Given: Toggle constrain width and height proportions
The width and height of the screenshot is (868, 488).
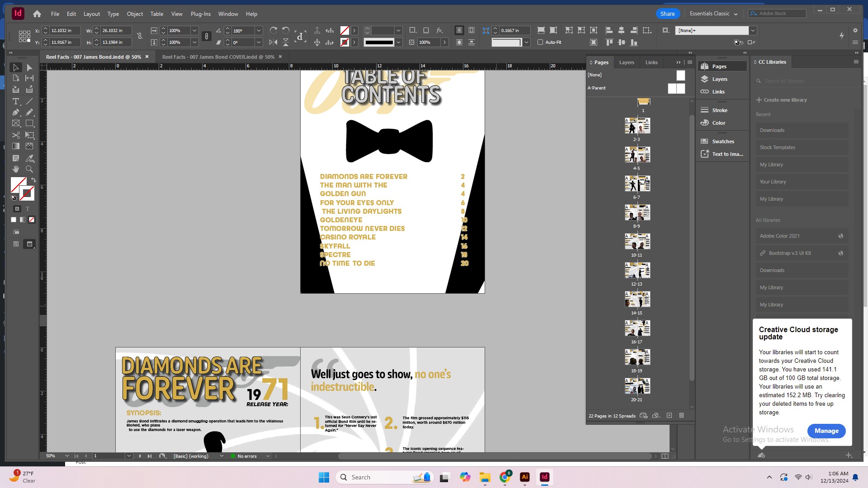Looking at the screenshot, I should [x=140, y=36].
